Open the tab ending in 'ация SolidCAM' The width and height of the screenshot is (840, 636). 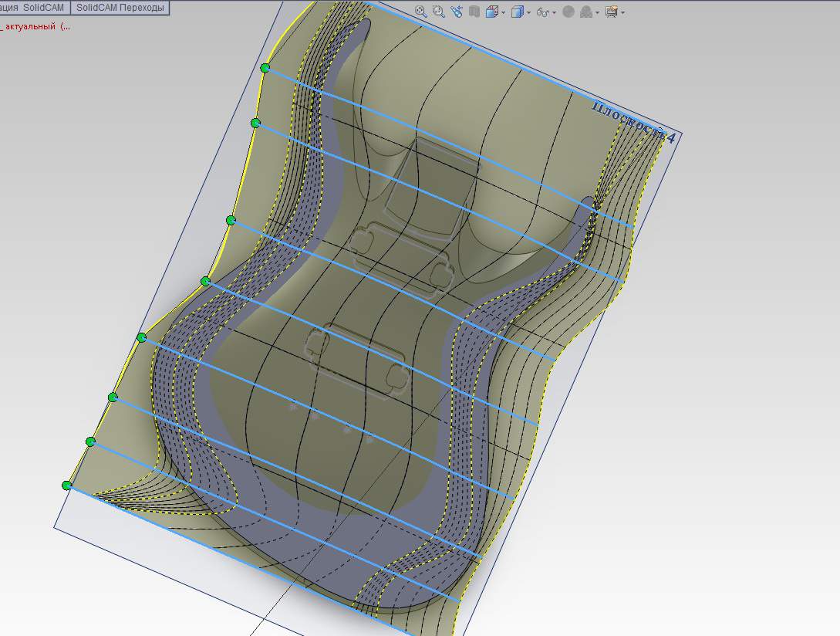(33, 8)
